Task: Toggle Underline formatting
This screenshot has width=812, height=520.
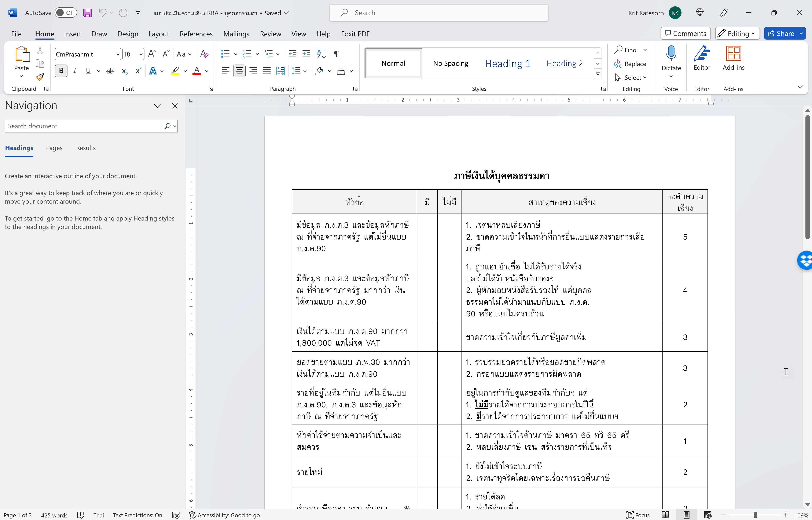Action: [88, 71]
